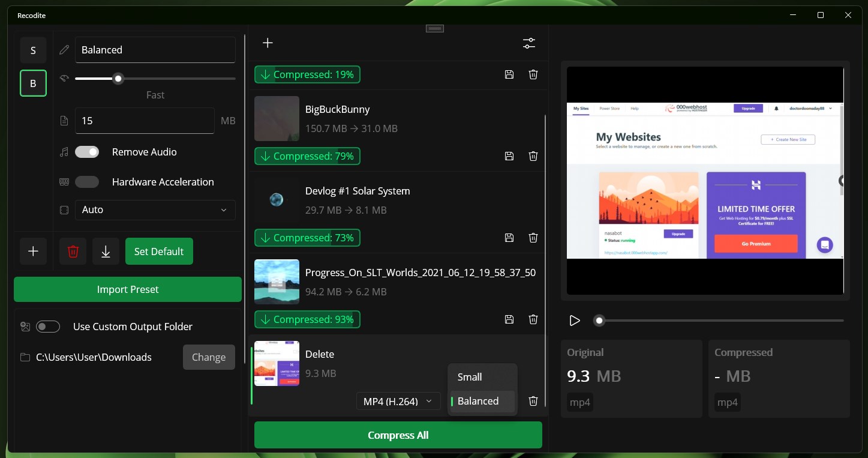This screenshot has width=868, height=458.
Task: Export preset using the download arrow icon
Action: click(x=106, y=252)
